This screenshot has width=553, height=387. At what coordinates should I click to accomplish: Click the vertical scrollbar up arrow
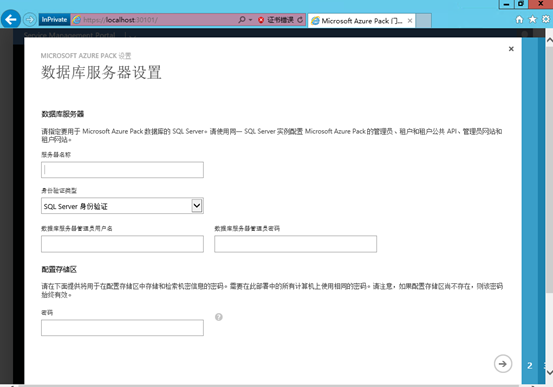coord(549,40)
